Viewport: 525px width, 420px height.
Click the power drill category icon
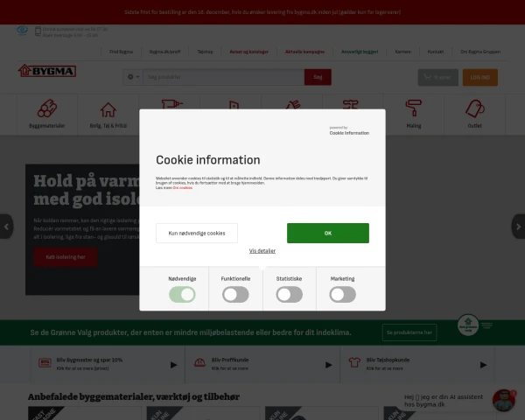[172, 104]
